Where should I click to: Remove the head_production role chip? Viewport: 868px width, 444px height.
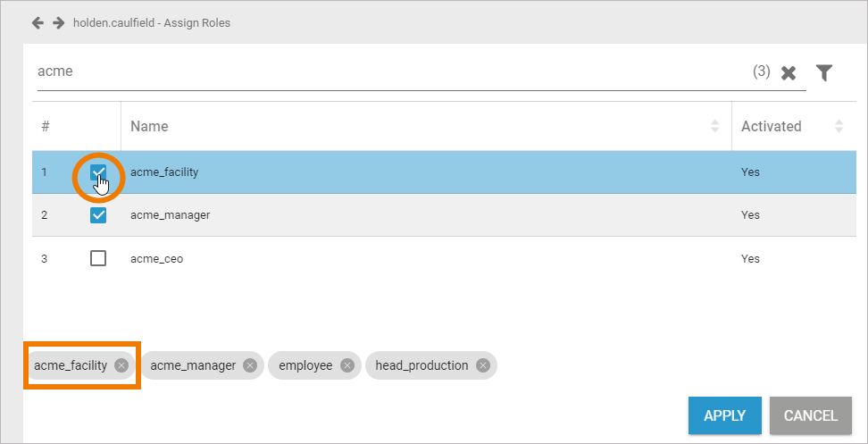pyautogui.click(x=483, y=365)
